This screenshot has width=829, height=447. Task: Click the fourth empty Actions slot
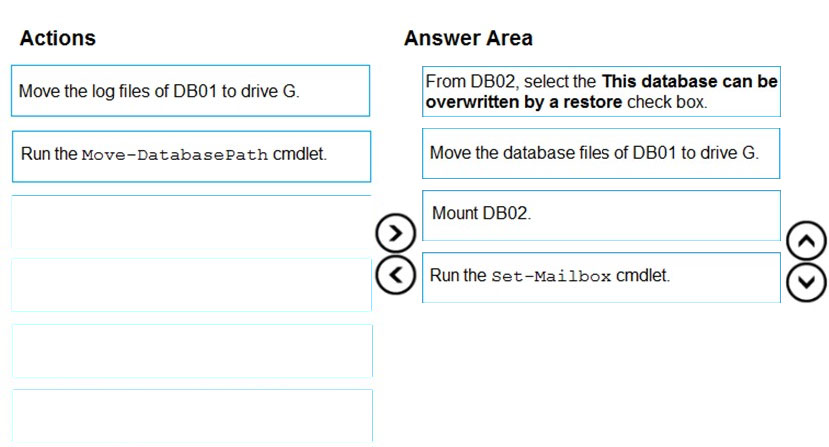(191, 285)
